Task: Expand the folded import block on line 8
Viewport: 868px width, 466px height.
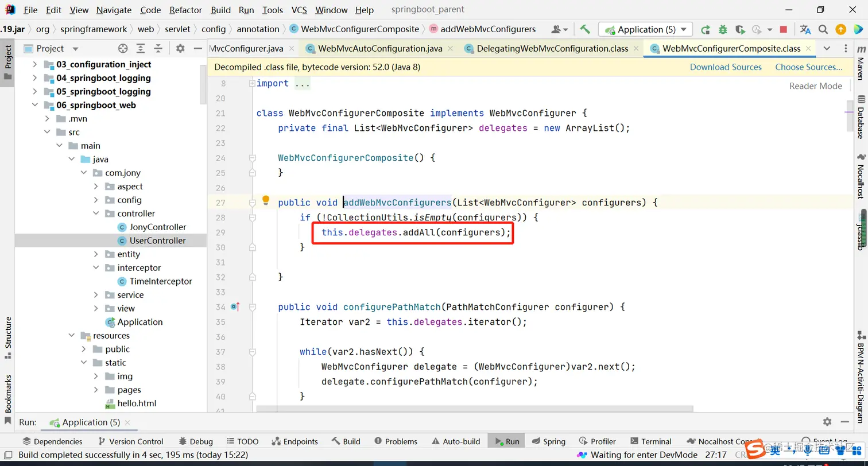Action: [x=252, y=84]
